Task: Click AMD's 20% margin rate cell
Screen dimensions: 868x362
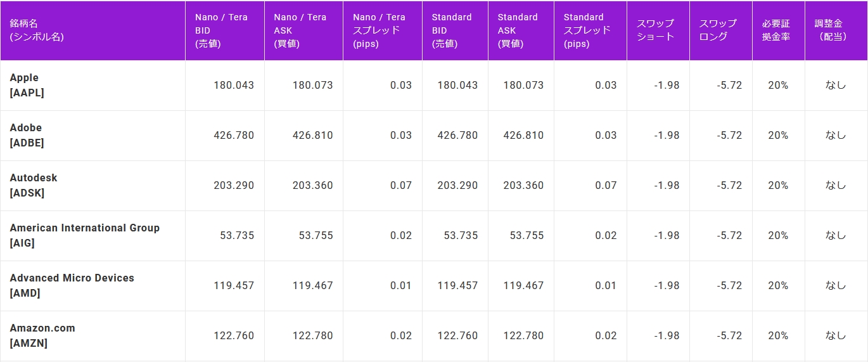Action: coord(778,285)
